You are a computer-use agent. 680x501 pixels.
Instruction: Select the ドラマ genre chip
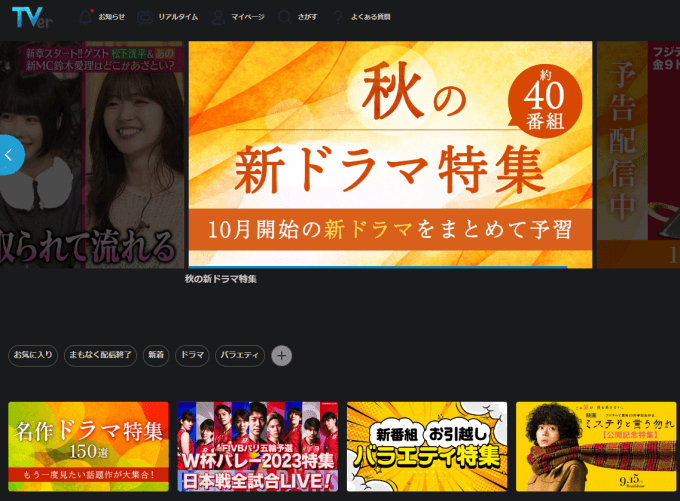click(x=192, y=355)
